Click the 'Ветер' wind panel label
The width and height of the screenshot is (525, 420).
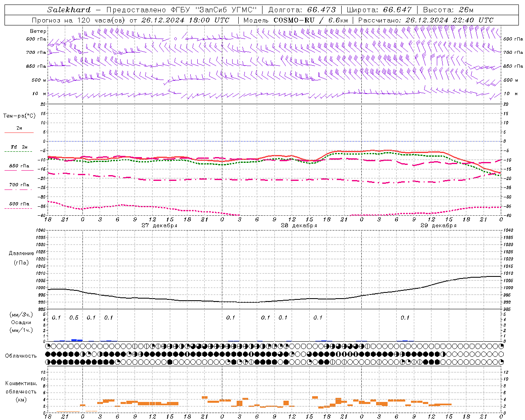[x=38, y=31]
